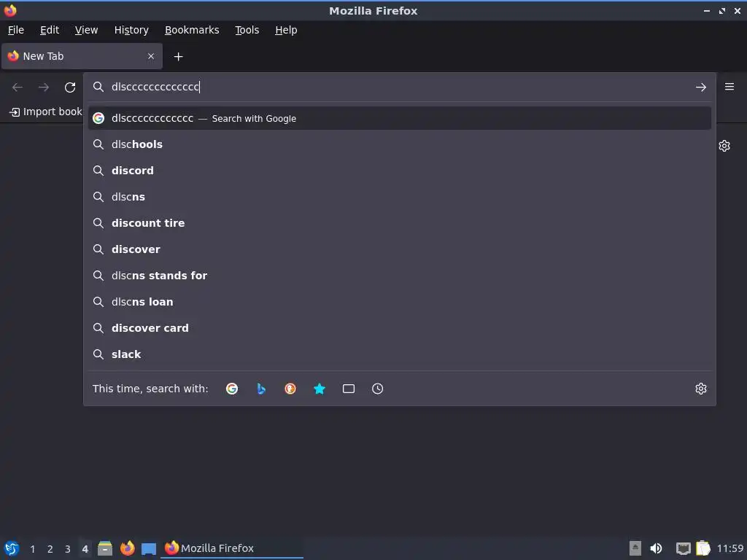The height and width of the screenshot is (560, 747).
Task: Open the Tools menu
Action: tap(247, 30)
